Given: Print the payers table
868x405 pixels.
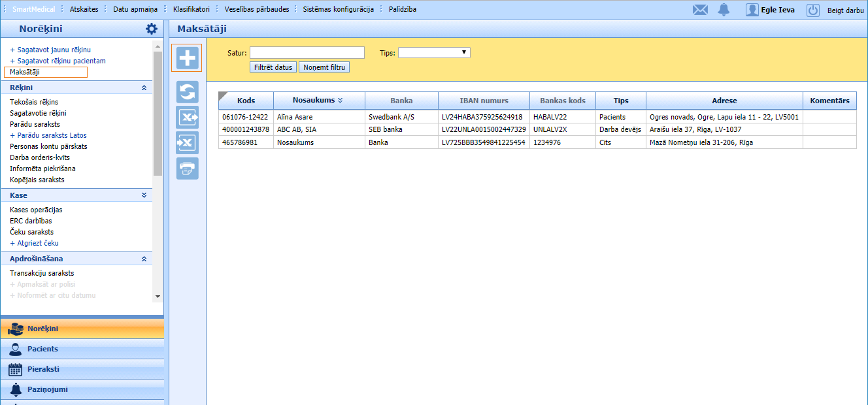Looking at the screenshot, I should click(x=188, y=169).
